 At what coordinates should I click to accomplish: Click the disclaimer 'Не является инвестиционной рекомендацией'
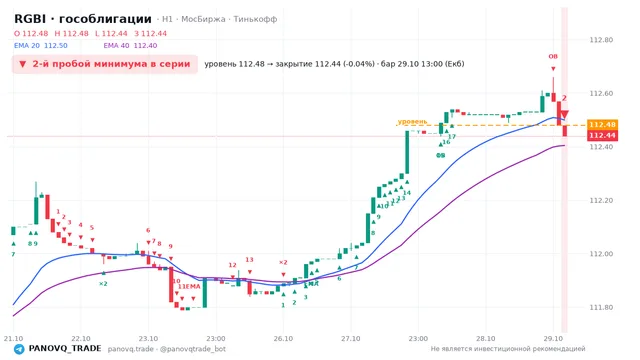508,349
